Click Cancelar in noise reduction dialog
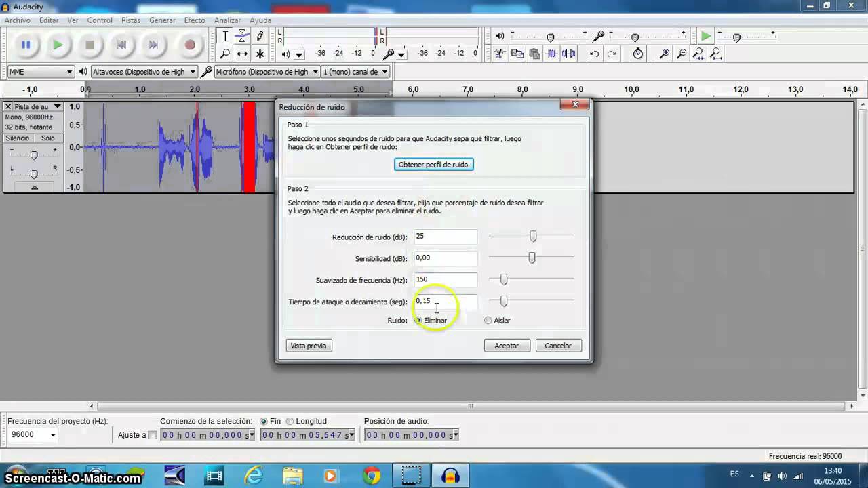Image resolution: width=868 pixels, height=488 pixels. (558, 346)
